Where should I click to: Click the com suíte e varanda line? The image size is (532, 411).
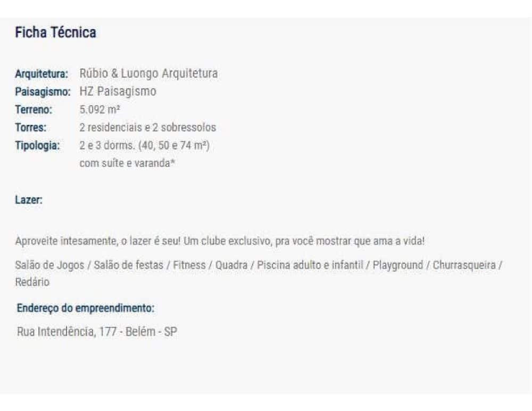[x=127, y=163]
